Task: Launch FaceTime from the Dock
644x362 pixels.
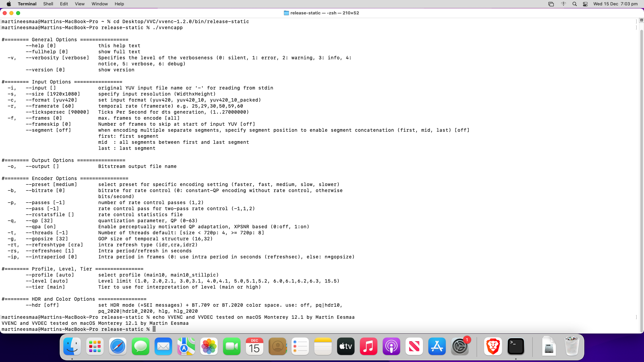Action: (232, 346)
